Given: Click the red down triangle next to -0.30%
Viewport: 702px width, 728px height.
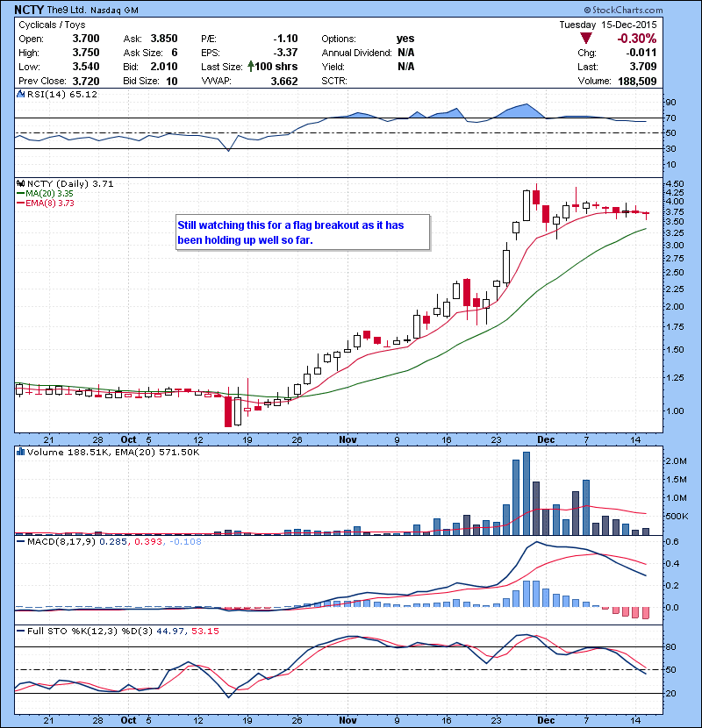Looking at the screenshot, I should click(x=586, y=39).
